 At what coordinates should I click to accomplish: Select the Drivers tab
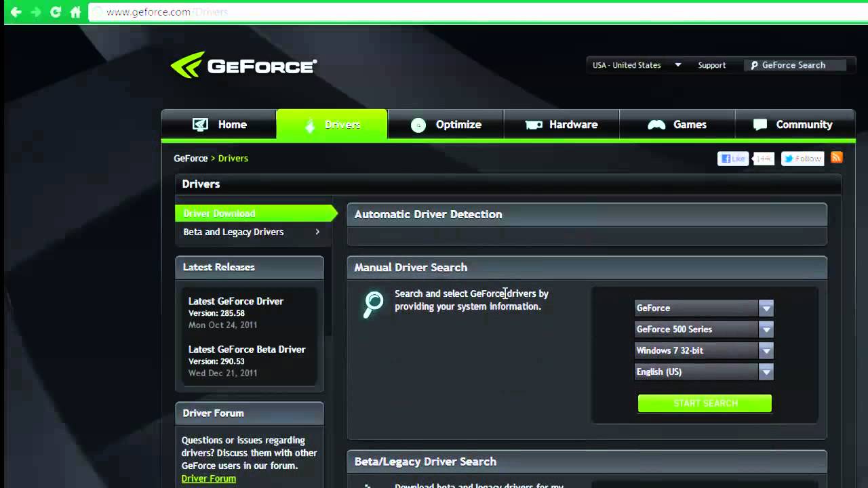(332, 125)
